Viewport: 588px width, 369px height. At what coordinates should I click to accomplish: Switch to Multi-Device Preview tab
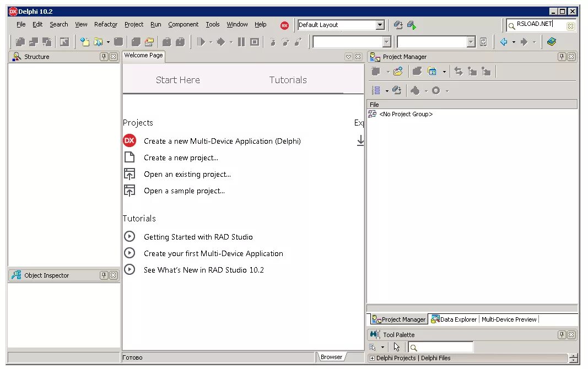[509, 319]
